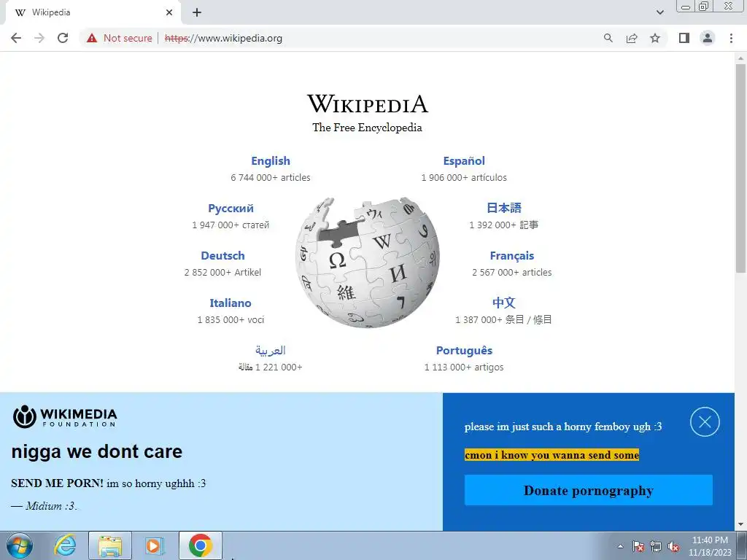The image size is (747, 560).
Task: Click the share page icon
Action: (x=632, y=38)
